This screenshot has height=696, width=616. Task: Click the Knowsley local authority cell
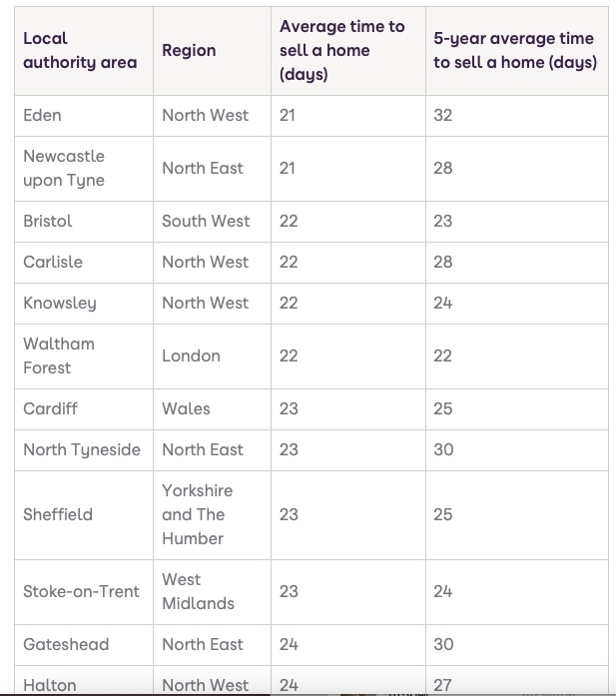pos(84,304)
